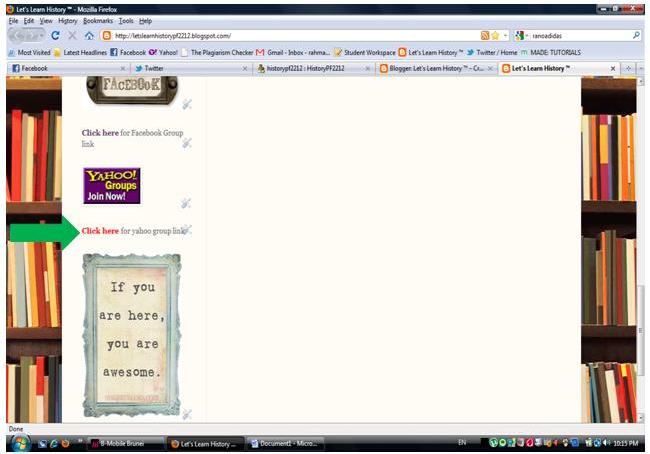650x454 pixels.
Task: Open Most Visited bookmarks folder
Action: click(29, 53)
